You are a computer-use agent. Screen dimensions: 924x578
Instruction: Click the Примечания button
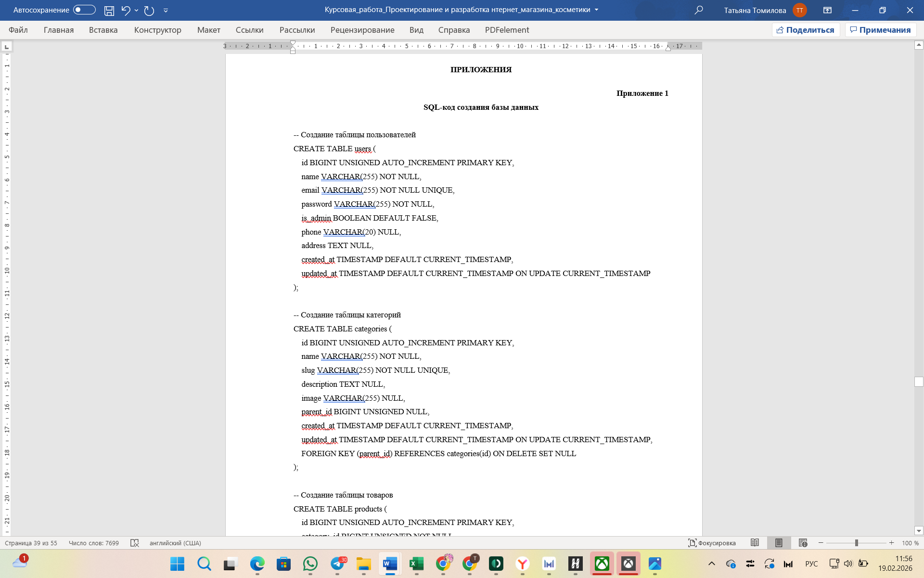tap(880, 30)
